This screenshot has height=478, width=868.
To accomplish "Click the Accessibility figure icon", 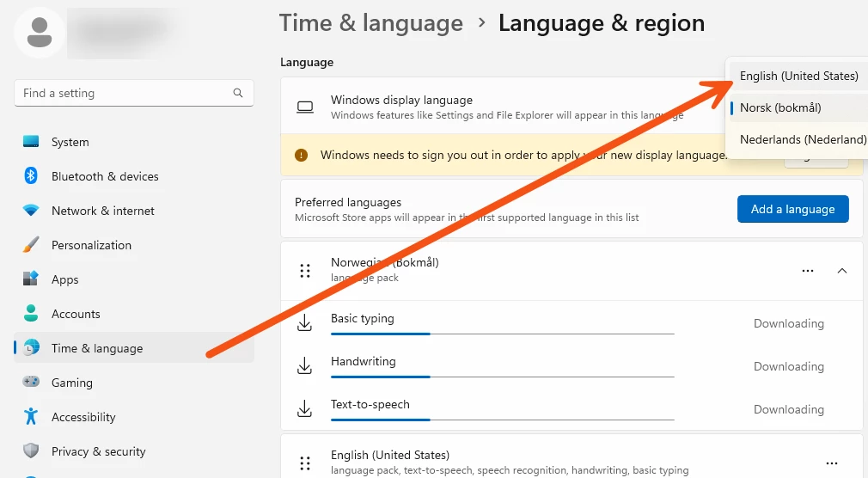I will [x=31, y=416].
